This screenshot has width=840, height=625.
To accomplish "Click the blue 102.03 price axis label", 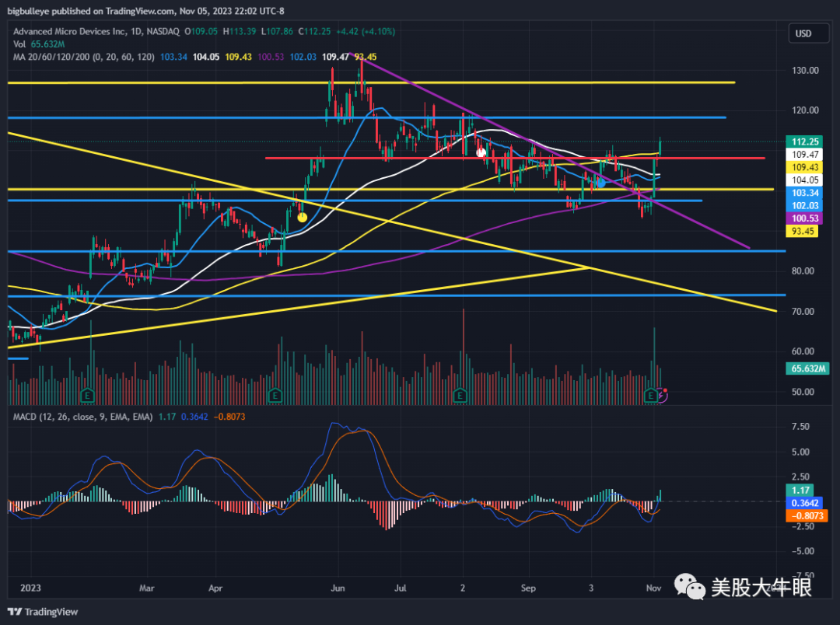I will [x=805, y=206].
